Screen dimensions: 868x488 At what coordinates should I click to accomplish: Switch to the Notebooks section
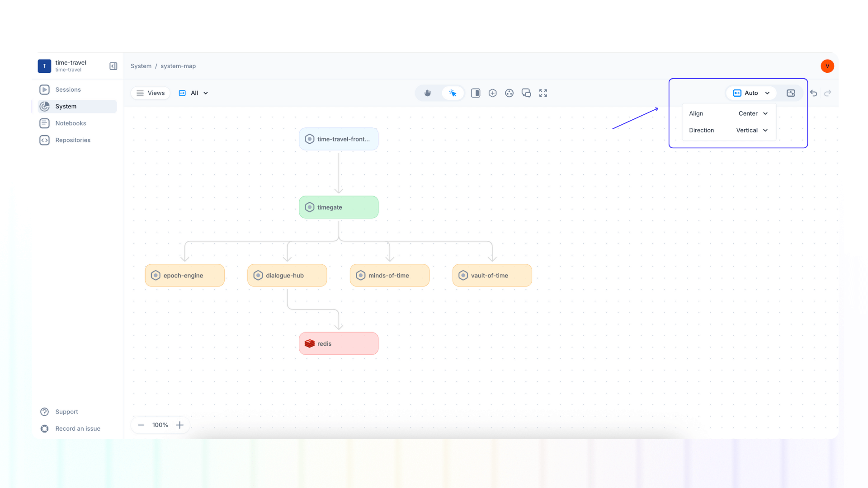(x=71, y=123)
